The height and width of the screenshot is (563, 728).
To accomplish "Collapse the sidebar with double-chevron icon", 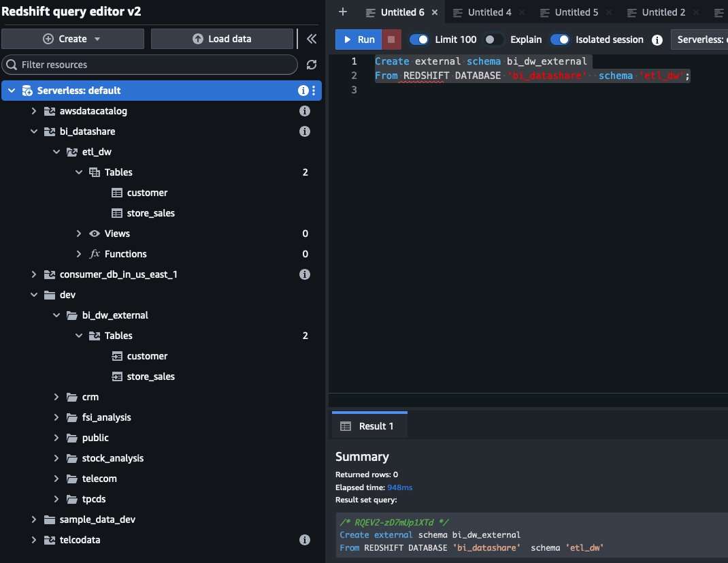I will pos(312,39).
